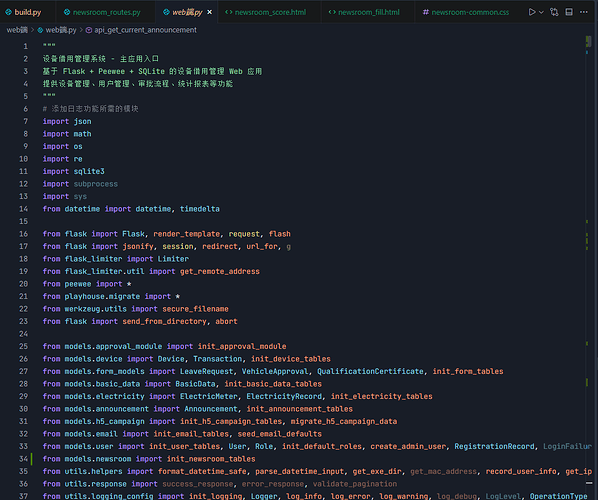Split the editor with layout icon
Image resolution: width=598 pixels, height=500 pixels.
point(569,12)
